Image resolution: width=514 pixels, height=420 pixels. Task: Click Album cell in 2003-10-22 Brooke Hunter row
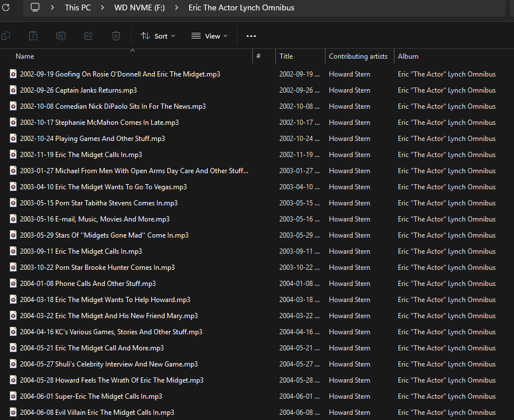[447, 268]
